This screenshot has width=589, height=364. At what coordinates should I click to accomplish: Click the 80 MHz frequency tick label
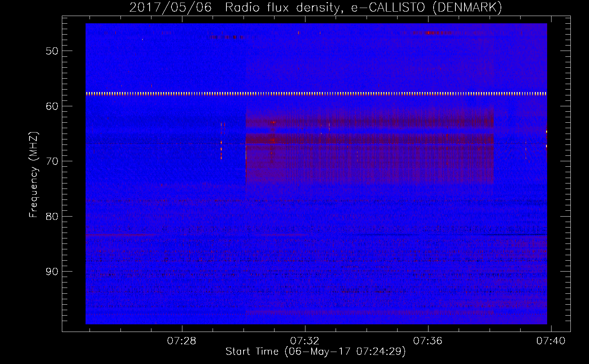52,217
